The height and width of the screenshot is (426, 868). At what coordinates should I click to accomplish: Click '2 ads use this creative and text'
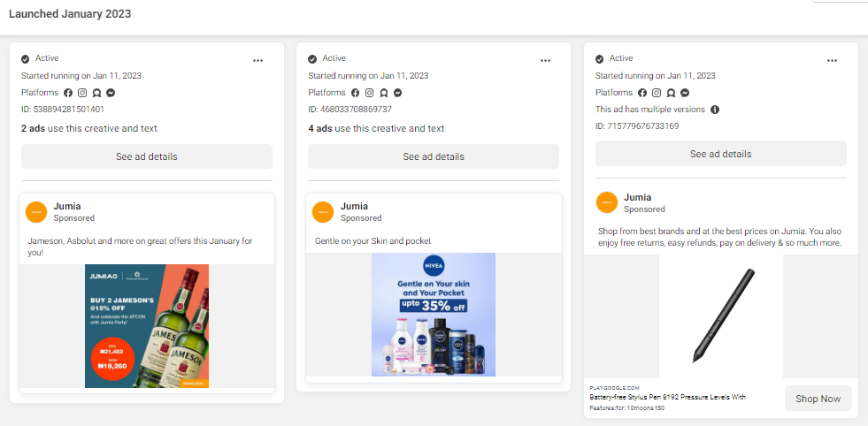pos(89,129)
